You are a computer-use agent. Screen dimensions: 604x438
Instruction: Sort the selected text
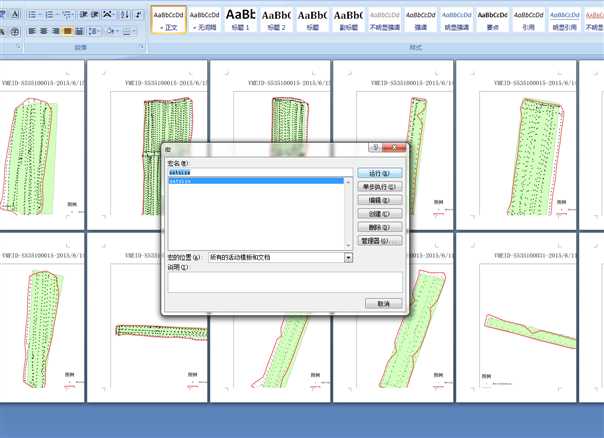124,15
